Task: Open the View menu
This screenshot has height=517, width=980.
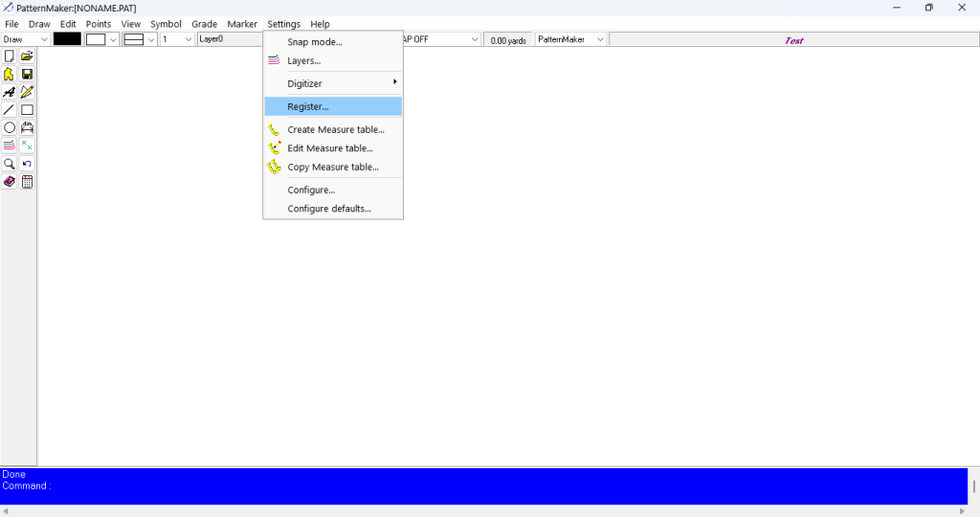Action: pos(130,24)
